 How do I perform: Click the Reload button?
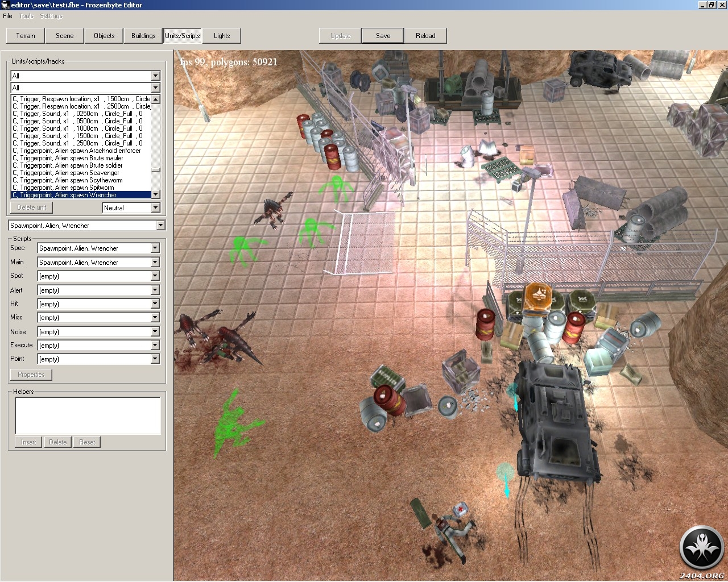pos(425,36)
